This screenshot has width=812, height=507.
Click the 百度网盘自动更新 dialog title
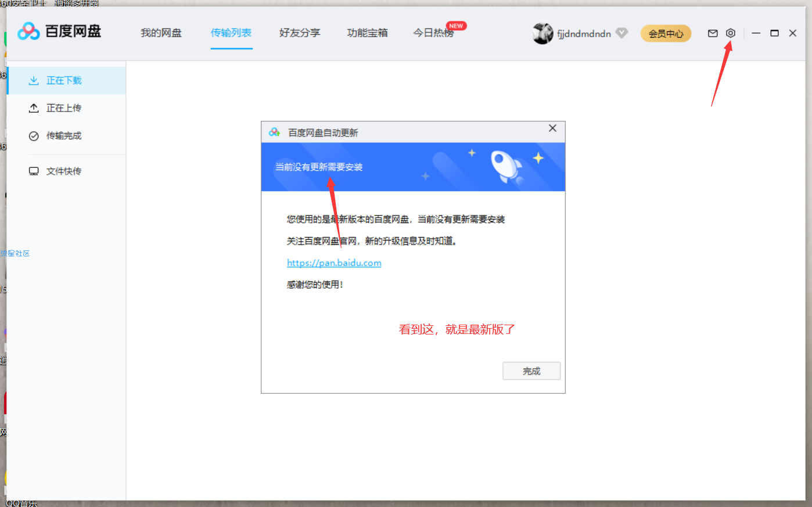coord(323,133)
